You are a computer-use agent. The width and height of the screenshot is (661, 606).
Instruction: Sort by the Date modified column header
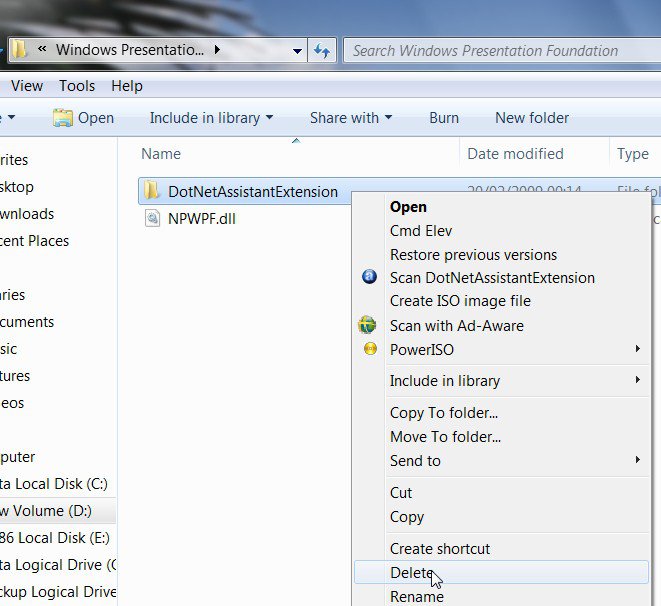coord(515,154)
